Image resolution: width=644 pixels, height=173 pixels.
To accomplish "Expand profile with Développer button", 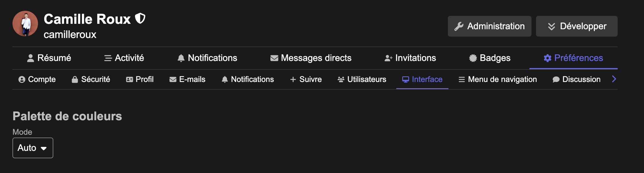I will [x=577, y=26].
